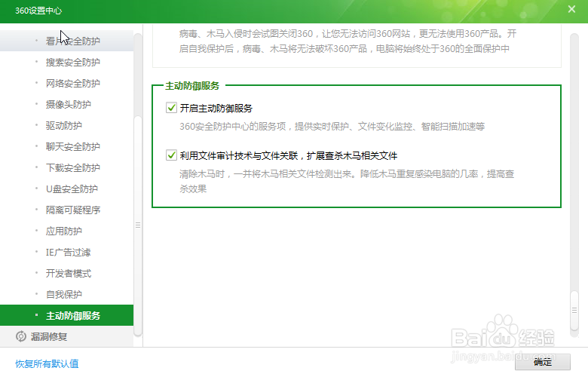
Task: Select IE广告过滤 sidebar entry
Action: (x=67, y=252)
